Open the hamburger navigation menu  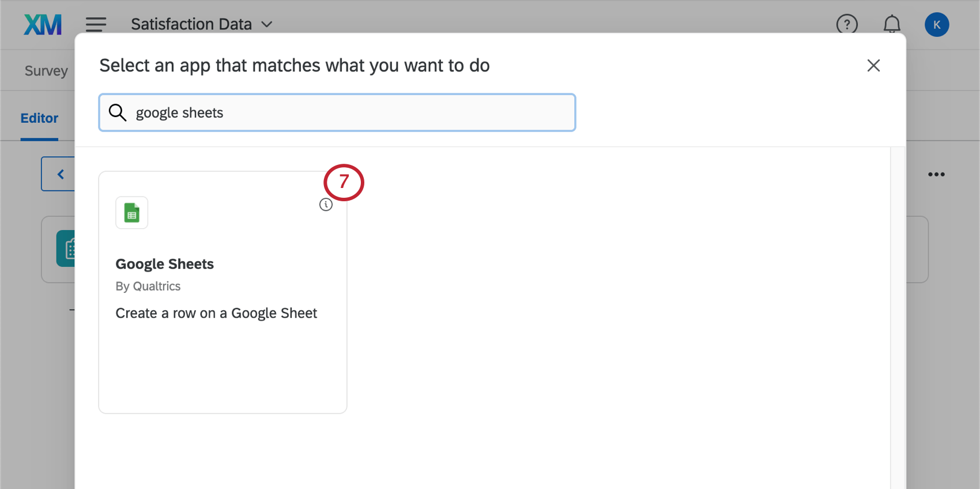96,24
